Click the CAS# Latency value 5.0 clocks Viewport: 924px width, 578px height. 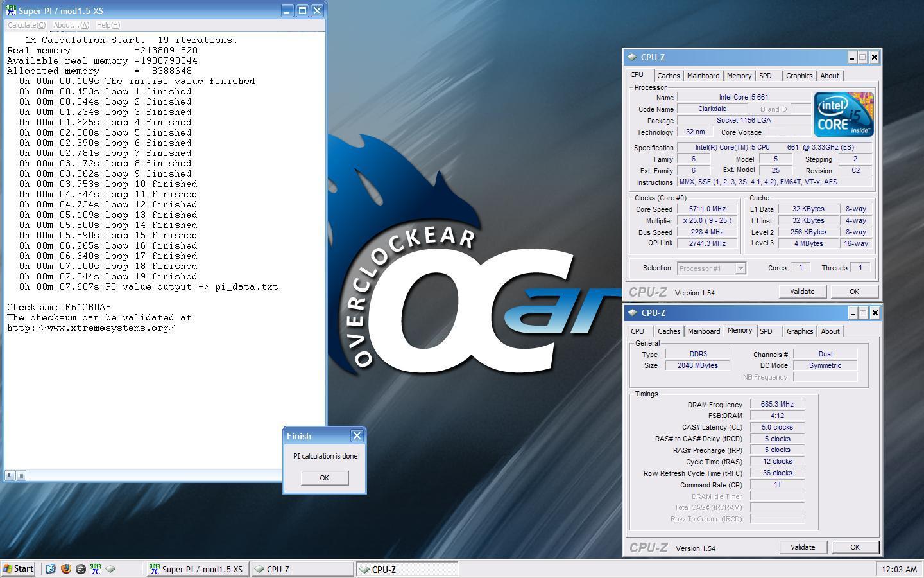pyautogui.click(x=777, y=428)
